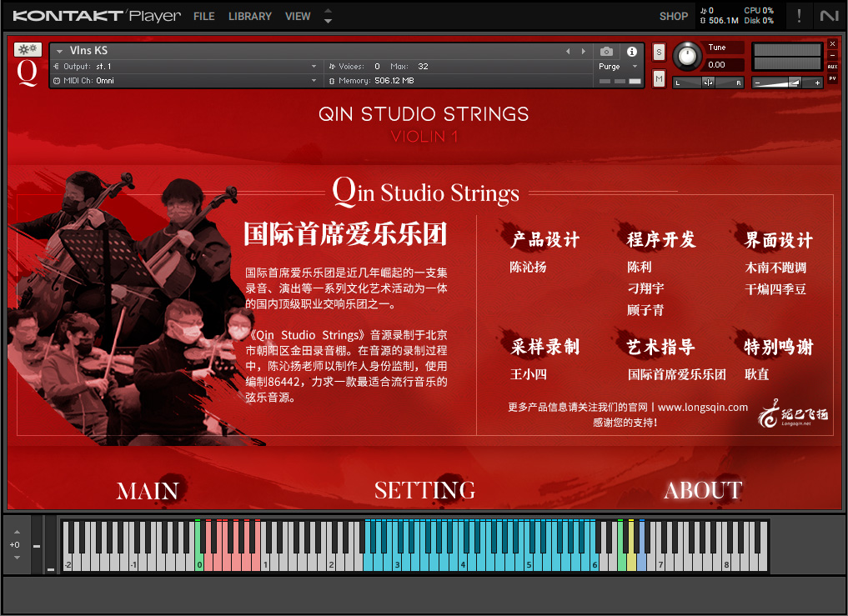Switch to the SETTING tab
848x616 pixels.
point(424,490)
